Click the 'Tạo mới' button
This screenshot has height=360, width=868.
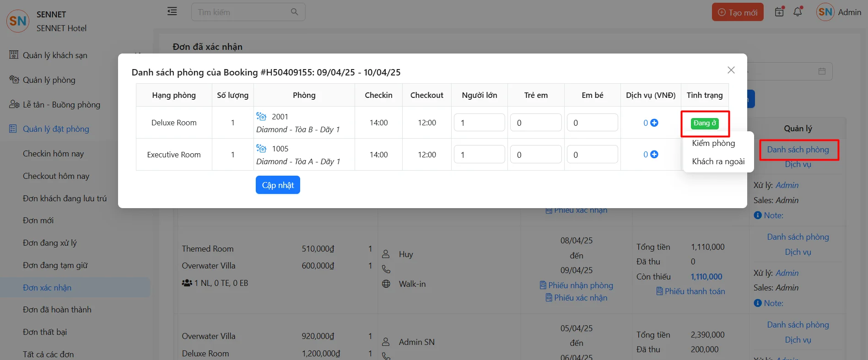pos(737,12)
